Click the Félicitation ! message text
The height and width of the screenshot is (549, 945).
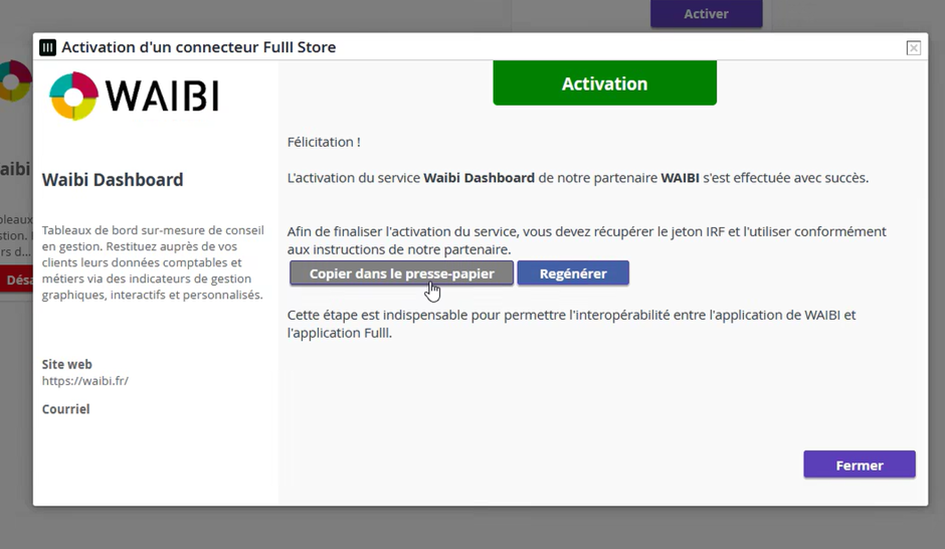coord(324,142)
